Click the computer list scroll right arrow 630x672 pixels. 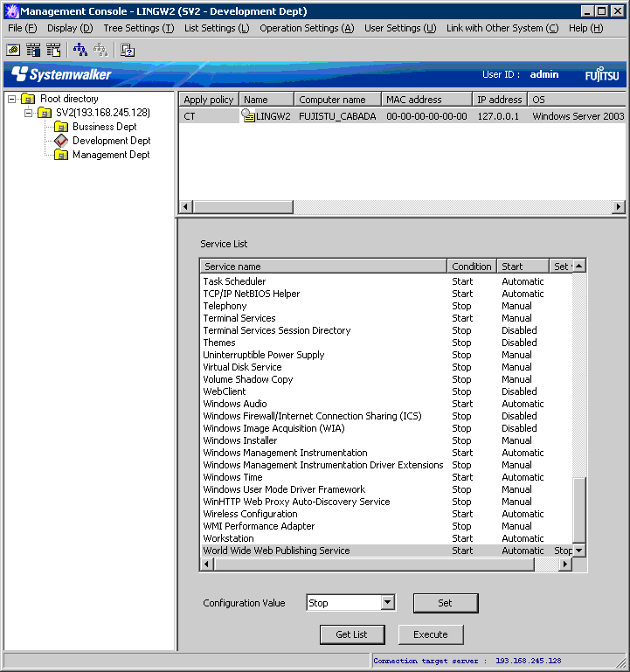pos(618,206)
